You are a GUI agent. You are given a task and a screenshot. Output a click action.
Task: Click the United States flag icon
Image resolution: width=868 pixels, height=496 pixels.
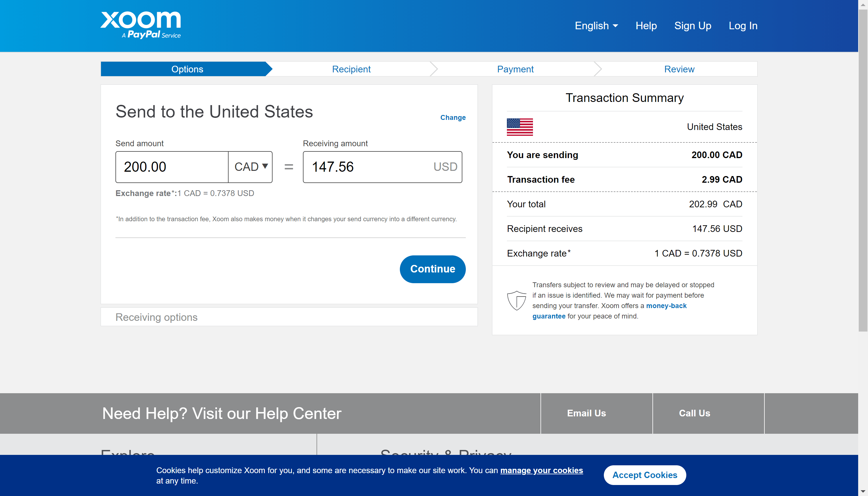[x=520, y=127]
